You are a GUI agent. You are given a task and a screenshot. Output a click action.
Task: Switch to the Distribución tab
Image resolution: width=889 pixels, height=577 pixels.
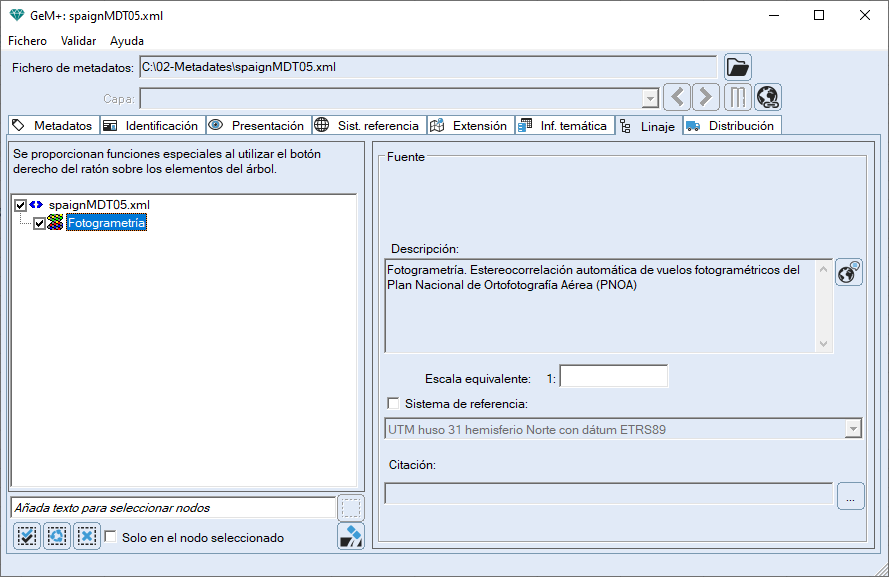pos(731,126)
